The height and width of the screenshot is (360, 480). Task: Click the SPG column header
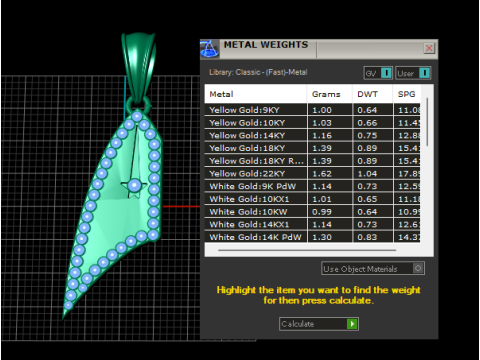[x=407, y=94]
